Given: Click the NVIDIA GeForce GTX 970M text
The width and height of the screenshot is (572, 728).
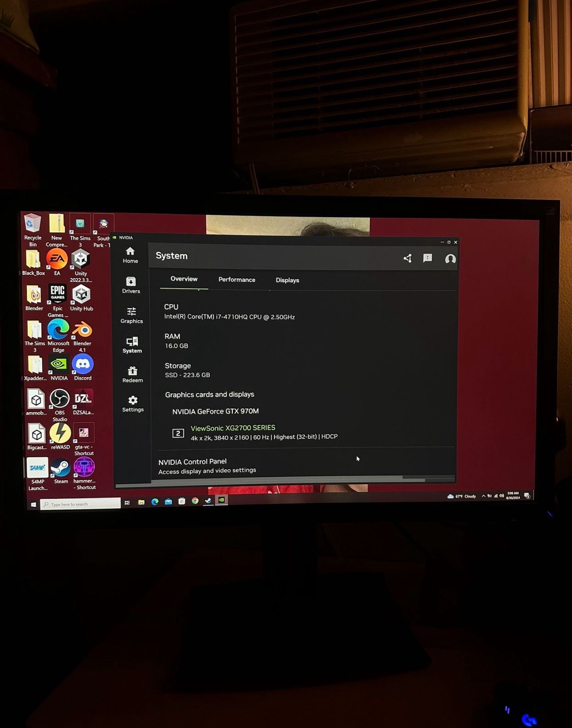Looking at the screenshot, I should [x=215, y=412].
